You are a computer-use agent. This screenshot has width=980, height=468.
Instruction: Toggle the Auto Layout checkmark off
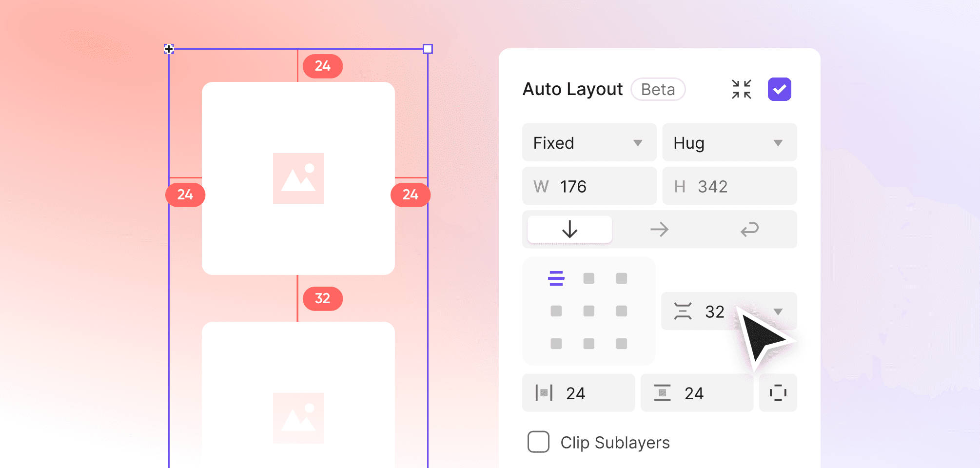[779, 89]
